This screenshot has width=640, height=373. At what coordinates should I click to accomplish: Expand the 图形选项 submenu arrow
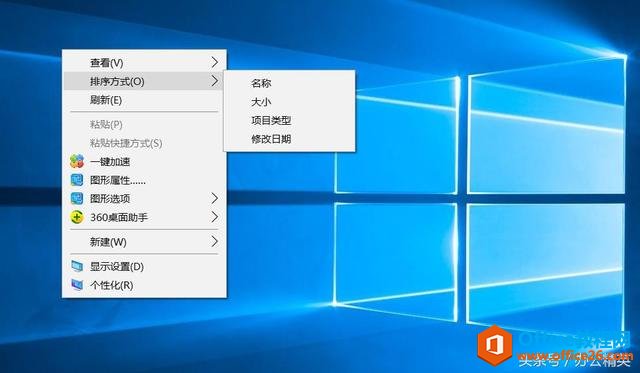(x=215, y=198)
